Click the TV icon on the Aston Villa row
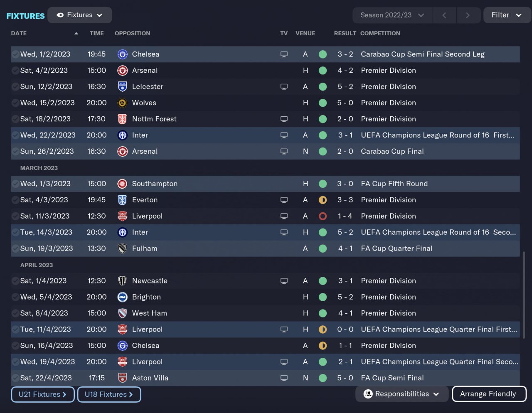Screen dimensions: 532x413 click(x=284, y=379)
